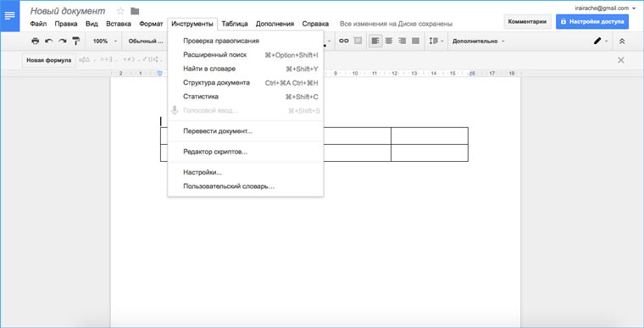
Task: Insert a link with chain icon
Action: coord(344,41)
